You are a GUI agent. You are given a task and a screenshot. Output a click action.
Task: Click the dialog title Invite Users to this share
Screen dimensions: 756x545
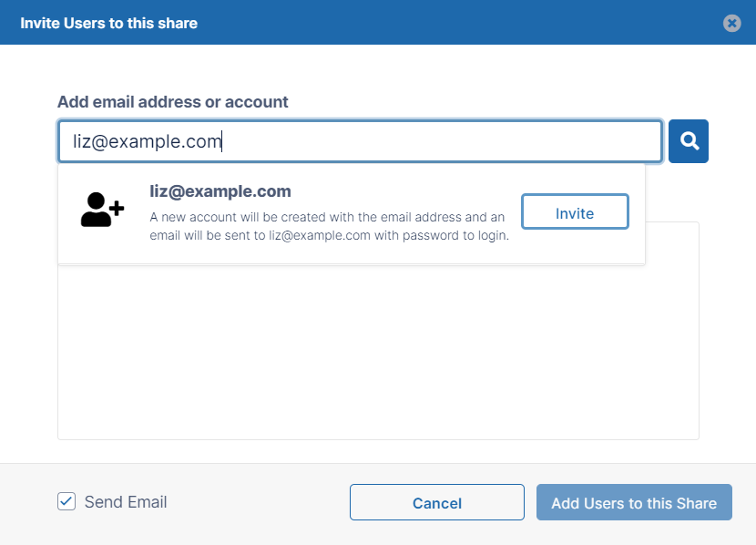108,23
